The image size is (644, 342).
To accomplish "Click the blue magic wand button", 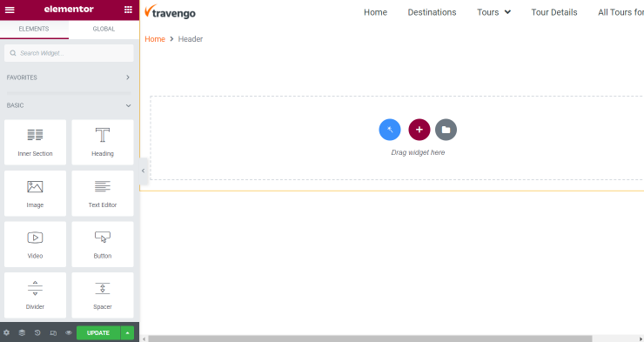I will coord(390,130).
